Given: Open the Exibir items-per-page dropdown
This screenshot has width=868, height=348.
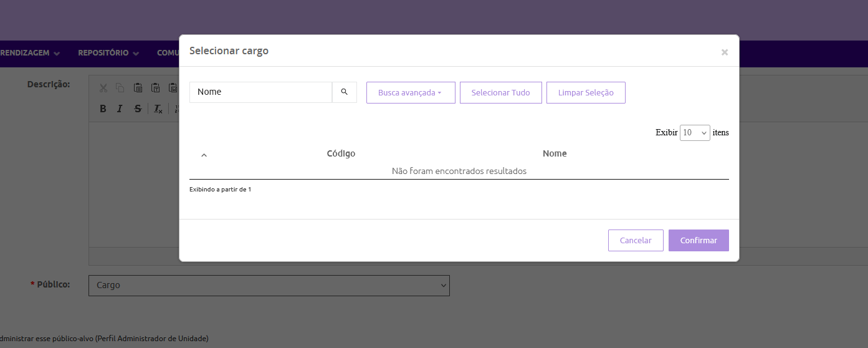Looking at the screenshot, I should 695,132.
